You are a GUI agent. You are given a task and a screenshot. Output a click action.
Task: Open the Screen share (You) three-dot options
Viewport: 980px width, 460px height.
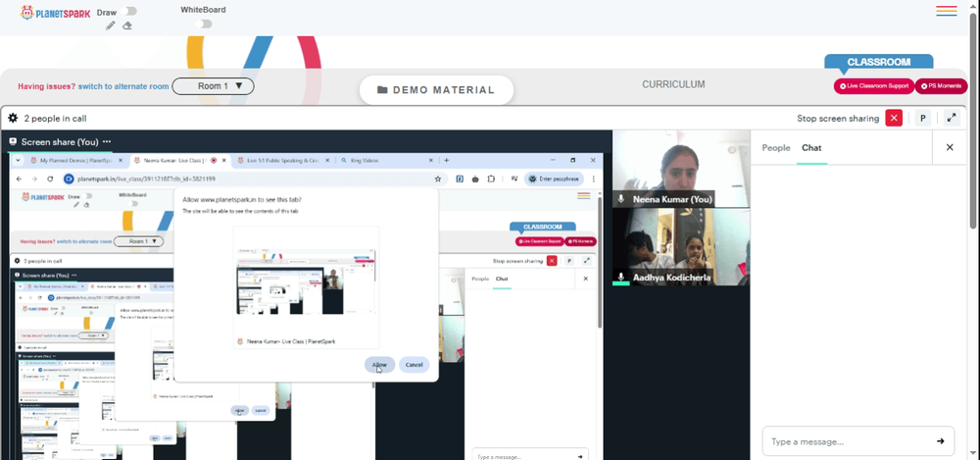click(x=107, y=142)
